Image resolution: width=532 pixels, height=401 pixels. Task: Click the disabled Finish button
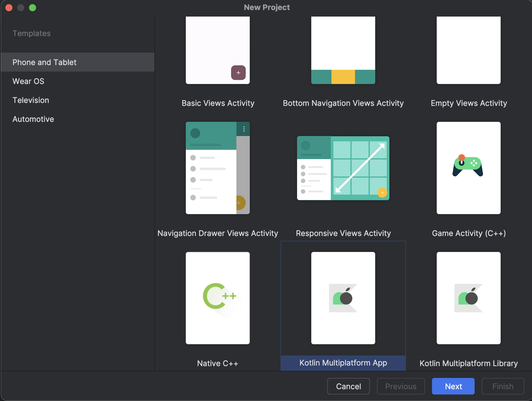point(502,386)
